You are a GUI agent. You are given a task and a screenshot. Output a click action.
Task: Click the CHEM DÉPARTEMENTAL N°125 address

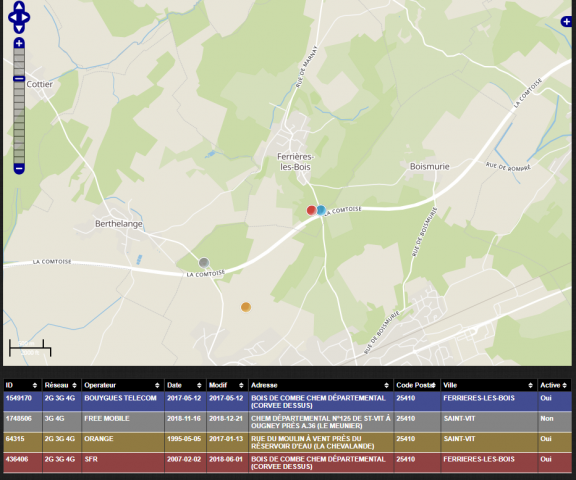click(320, 422)
